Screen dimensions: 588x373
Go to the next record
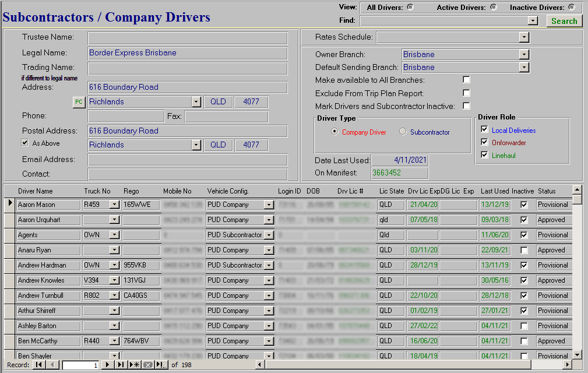[x=108, y=365]
